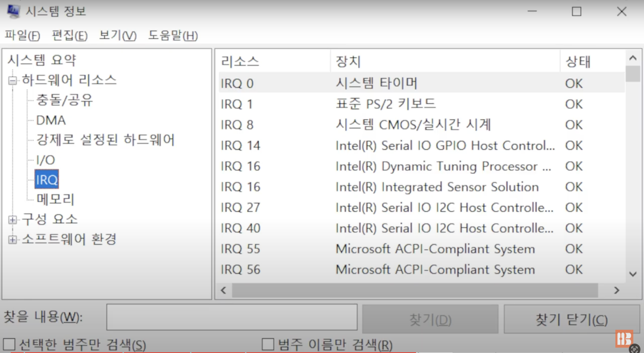
Task: Click the vertical scrollbar thumb
Action: pos(633,74)
